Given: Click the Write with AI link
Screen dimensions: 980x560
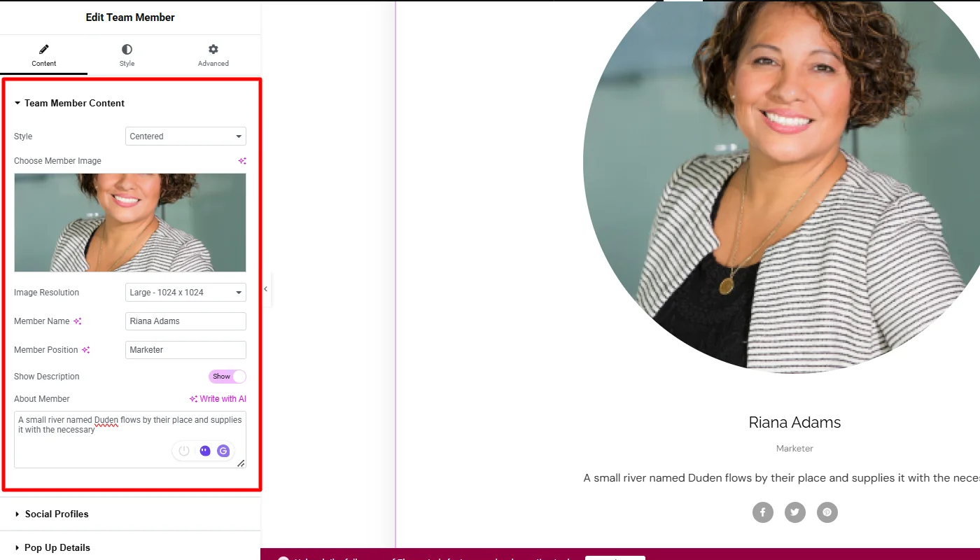Looking at the screenshot, I should coord(218,399).
